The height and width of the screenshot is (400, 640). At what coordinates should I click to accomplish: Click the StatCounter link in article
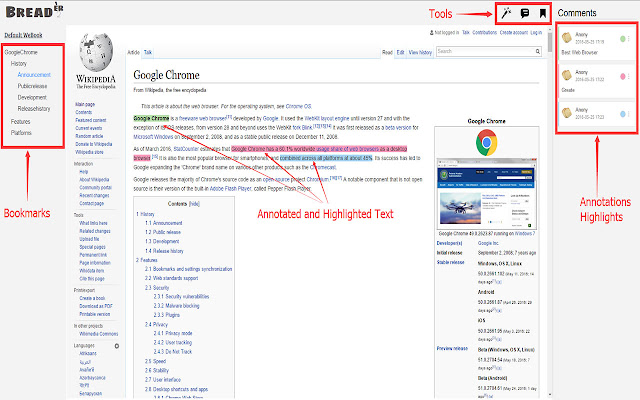pyautogui.click(x=186, y=149)
